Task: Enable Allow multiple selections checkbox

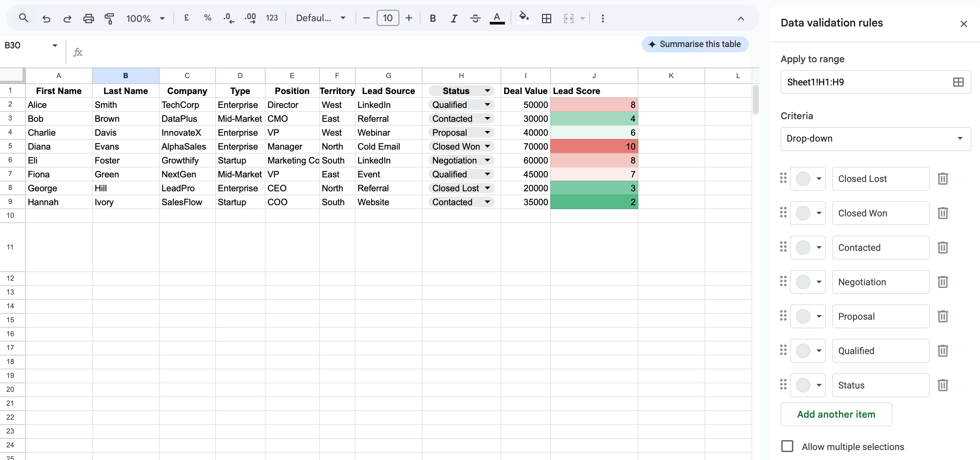Action: [x=787, y=446]
